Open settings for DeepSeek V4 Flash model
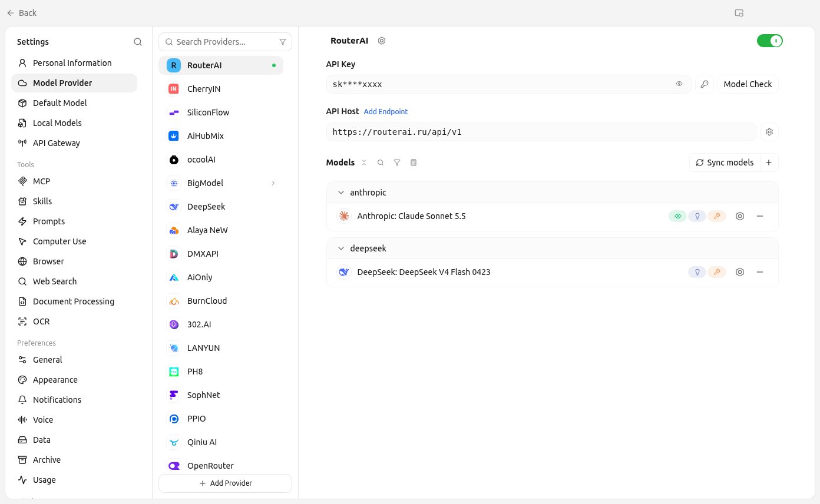This screenshot has width=820, height=504. coord(740,272)
